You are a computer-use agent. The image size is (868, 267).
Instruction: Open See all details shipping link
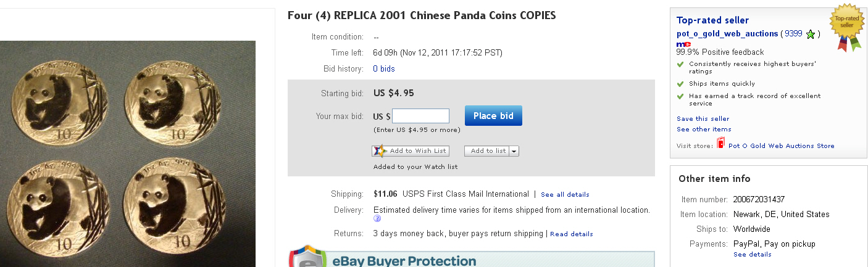(565, 195)
